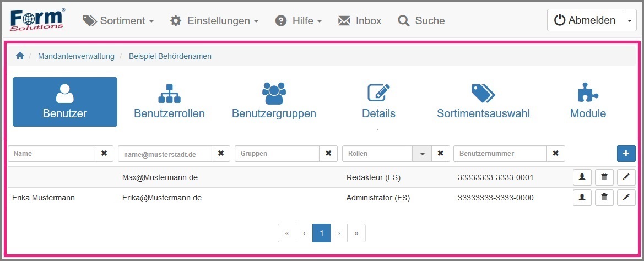This screenshot has height=261, width=644.
Task: Clear the Gruppen filter
Action: click(328, 154)
